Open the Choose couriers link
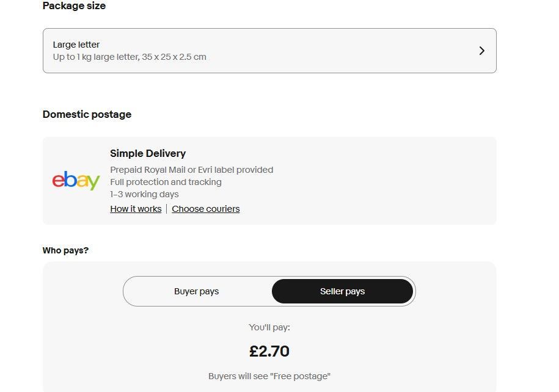 206,209
